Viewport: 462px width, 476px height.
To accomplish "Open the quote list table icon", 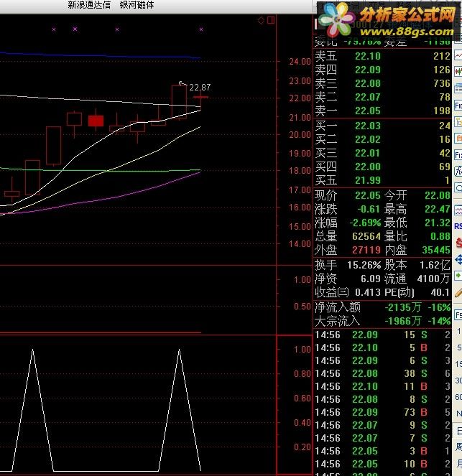I will [x=458, y=89].
